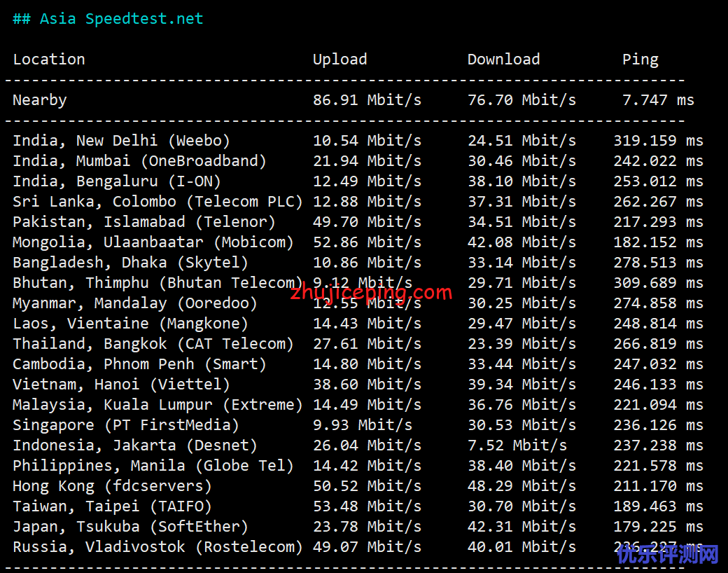This screenshot has width=728, height=573.
Task: Select Singapore (PT FirstMedia) row
Action: tap(126, 425)
